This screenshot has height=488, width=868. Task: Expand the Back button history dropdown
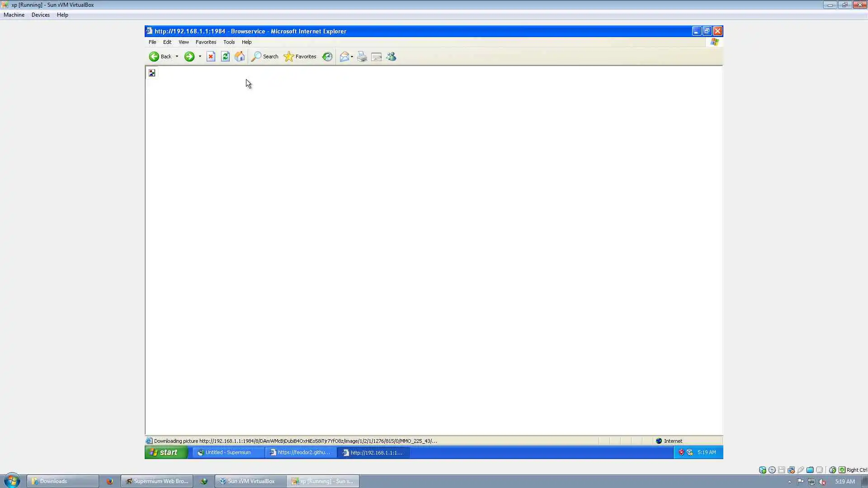click(177, 56)
